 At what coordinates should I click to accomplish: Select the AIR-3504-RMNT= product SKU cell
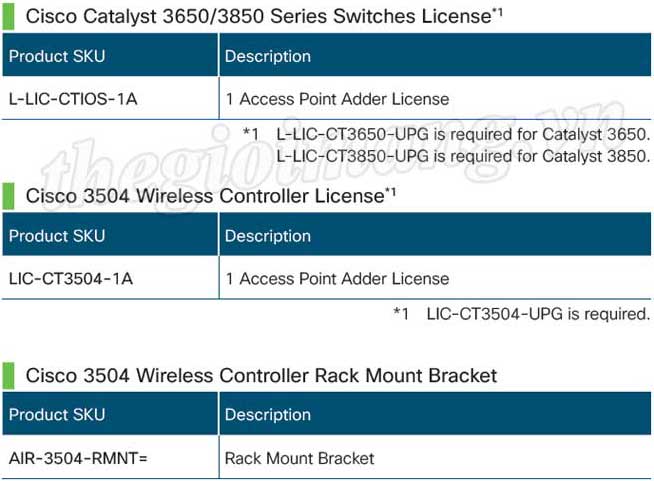pyautogui.click(x=110, y=458)
